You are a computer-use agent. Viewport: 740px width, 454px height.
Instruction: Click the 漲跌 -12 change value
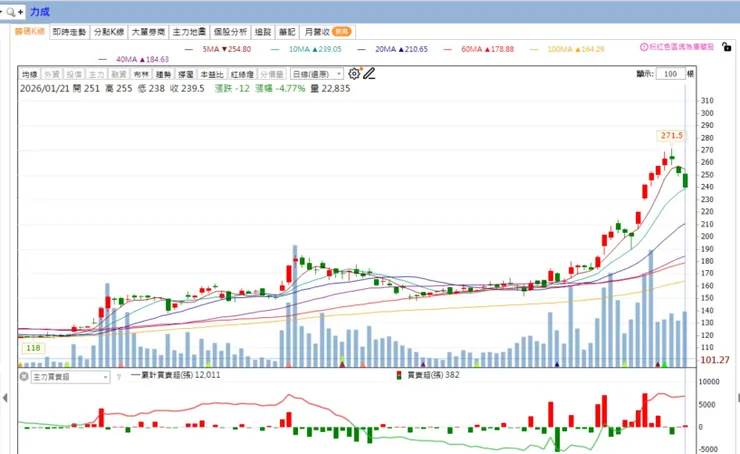pyautogui.click(x=232, y=88)
